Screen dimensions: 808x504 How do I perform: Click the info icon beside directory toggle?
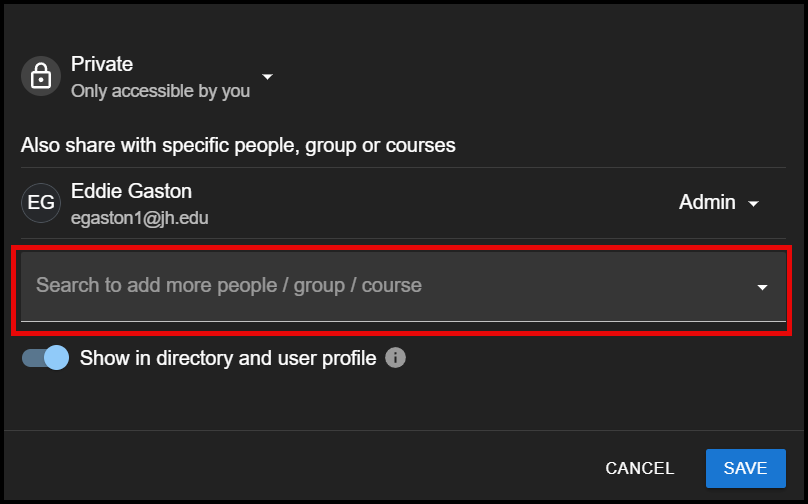(x=395, y=358)
